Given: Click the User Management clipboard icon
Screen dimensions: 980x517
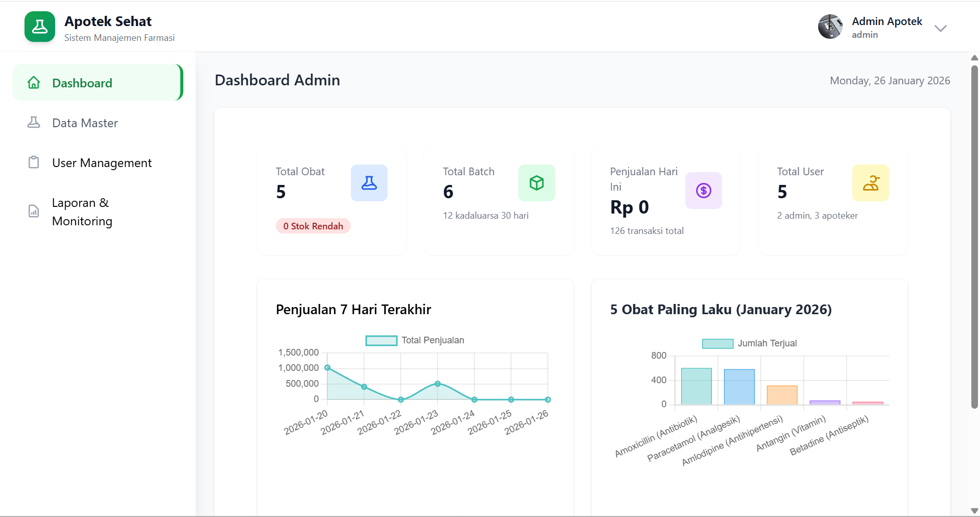Looking at the screenshot, I should click(x=34, y=162).
